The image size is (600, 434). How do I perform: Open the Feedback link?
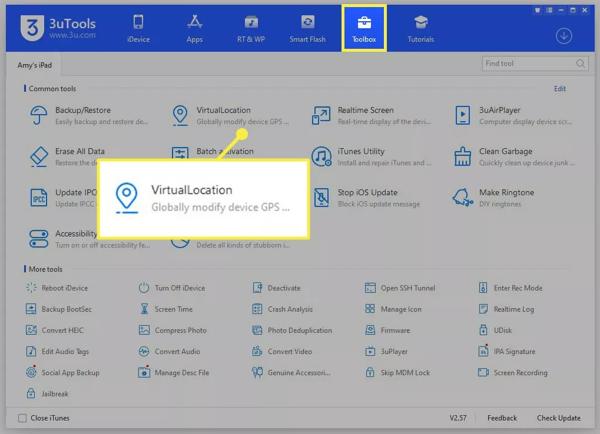point(502,418)
